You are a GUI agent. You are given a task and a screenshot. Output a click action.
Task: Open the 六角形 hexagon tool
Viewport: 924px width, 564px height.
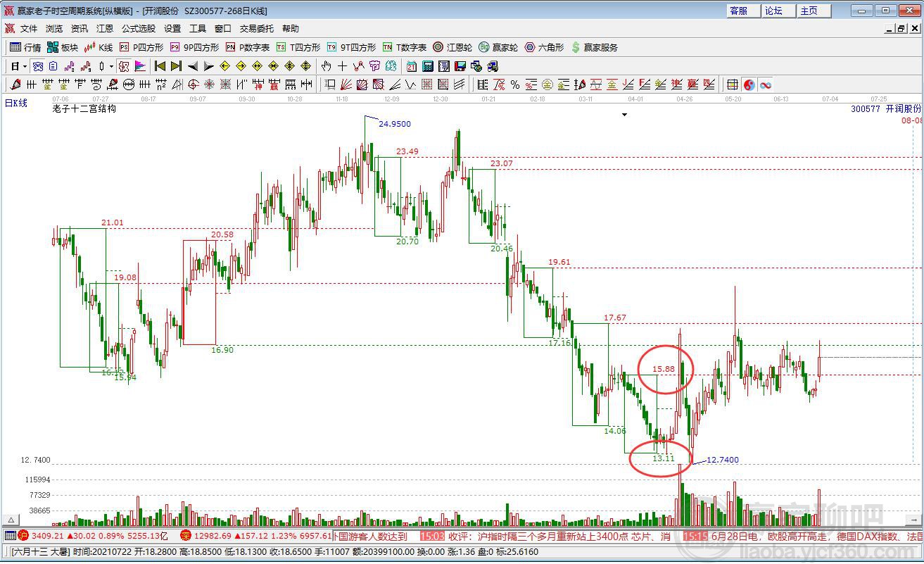point(544,47)
